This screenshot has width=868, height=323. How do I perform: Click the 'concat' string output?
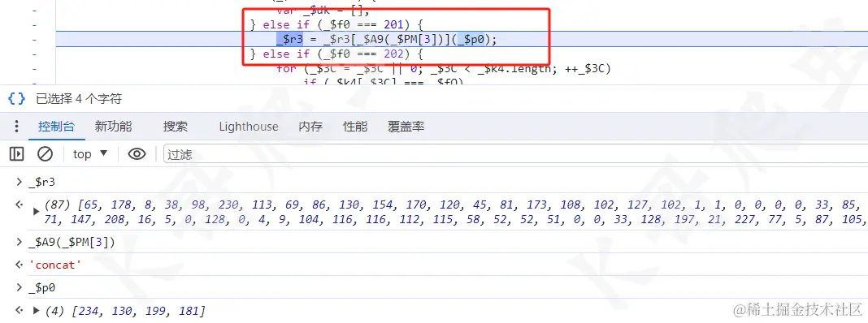(x=54, y=265)
